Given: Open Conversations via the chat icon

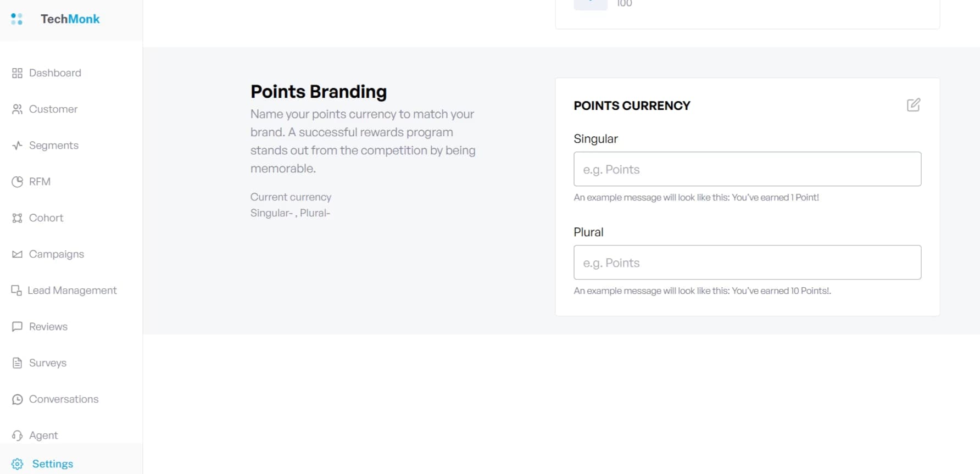Looking at the screenshot, I should coord(17,399).
